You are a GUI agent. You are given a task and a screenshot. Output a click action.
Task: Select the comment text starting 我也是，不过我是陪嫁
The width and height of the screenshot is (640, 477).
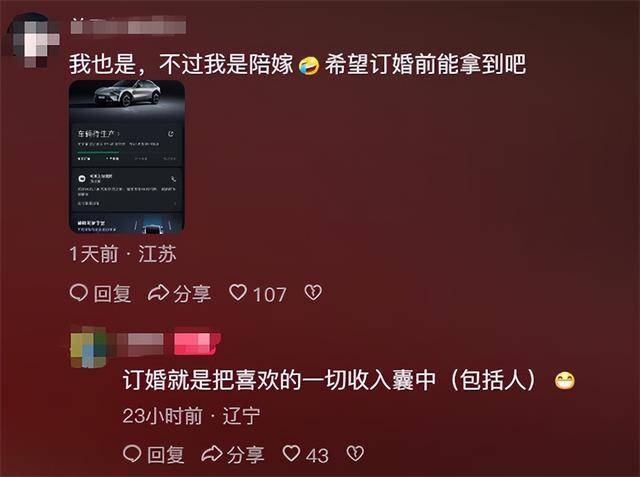click(x=297, y=64)
